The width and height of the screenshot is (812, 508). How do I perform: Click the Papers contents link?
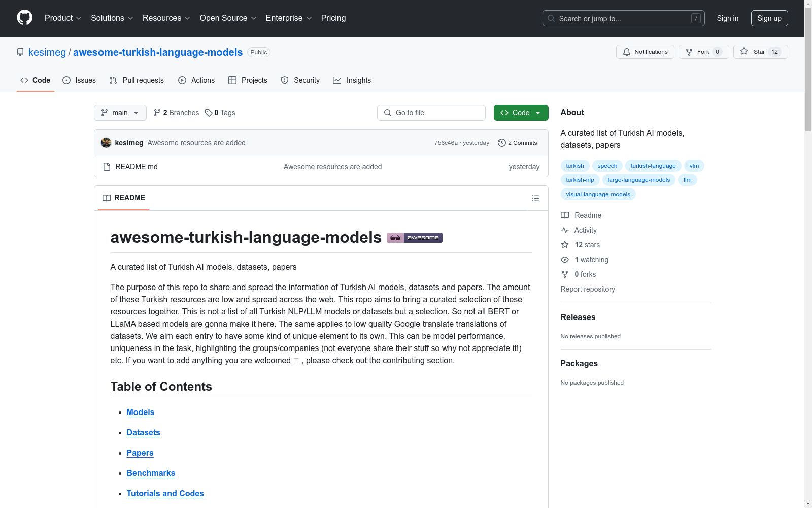point(140,453)
